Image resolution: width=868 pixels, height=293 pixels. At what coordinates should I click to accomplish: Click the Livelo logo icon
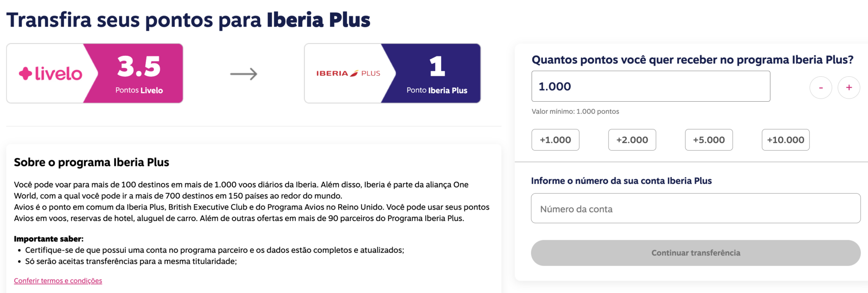[50, 72]
